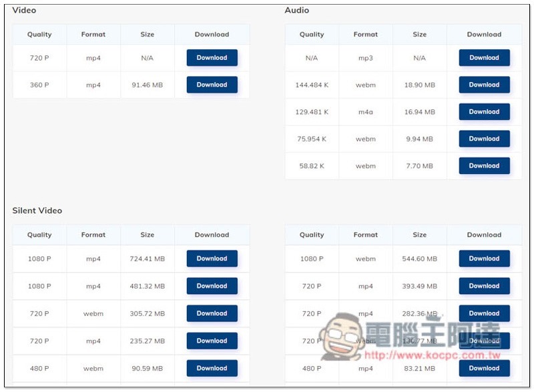Screen dimensions: 534x392
Task: Download the mp3 audio file
Action: click(485, 57)
